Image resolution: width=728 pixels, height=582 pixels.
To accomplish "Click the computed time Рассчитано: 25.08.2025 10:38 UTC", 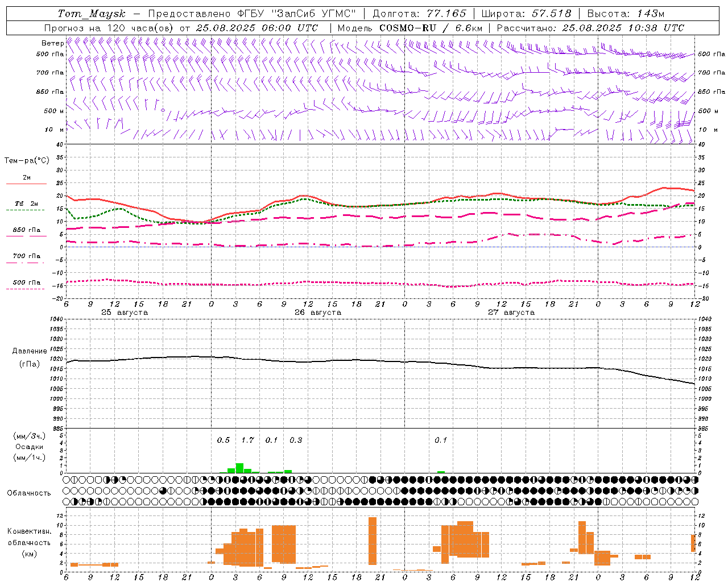I will tap(590, 28).
